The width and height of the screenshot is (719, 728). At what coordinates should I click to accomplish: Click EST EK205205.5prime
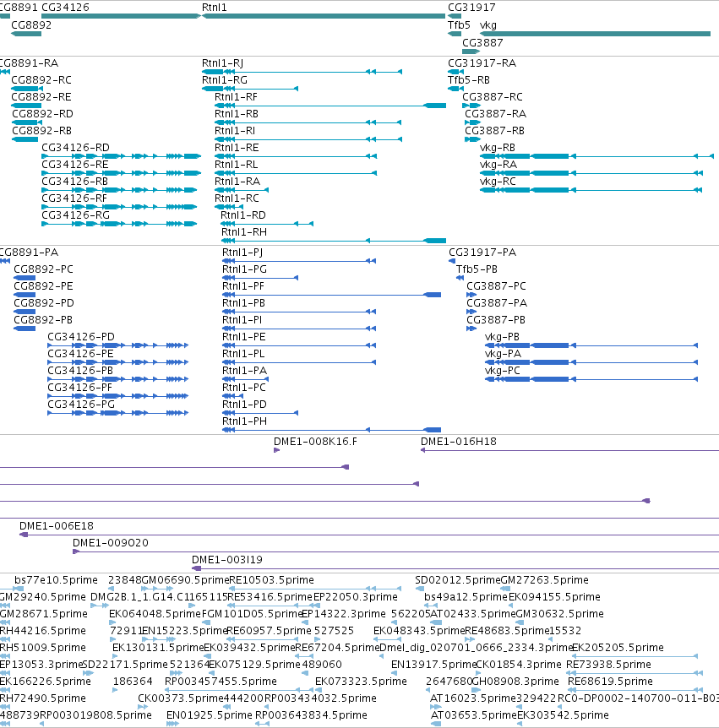(618, 647)
